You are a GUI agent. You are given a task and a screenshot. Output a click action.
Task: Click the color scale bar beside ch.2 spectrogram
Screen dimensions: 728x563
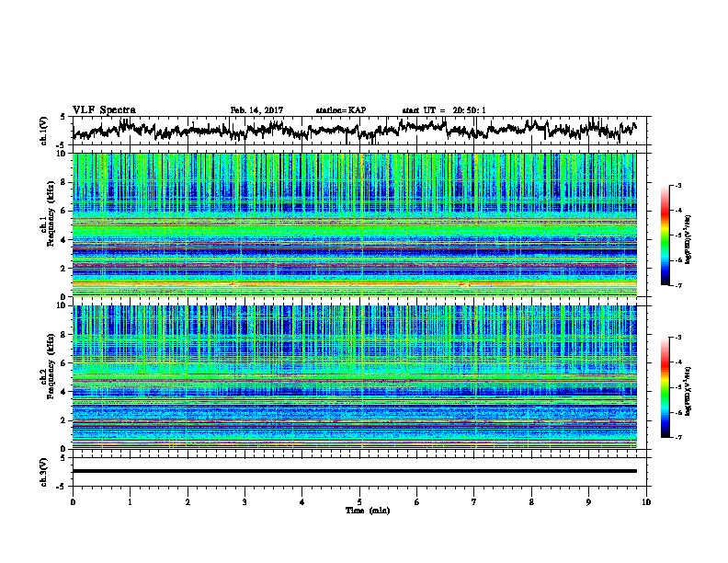[665, 387]
